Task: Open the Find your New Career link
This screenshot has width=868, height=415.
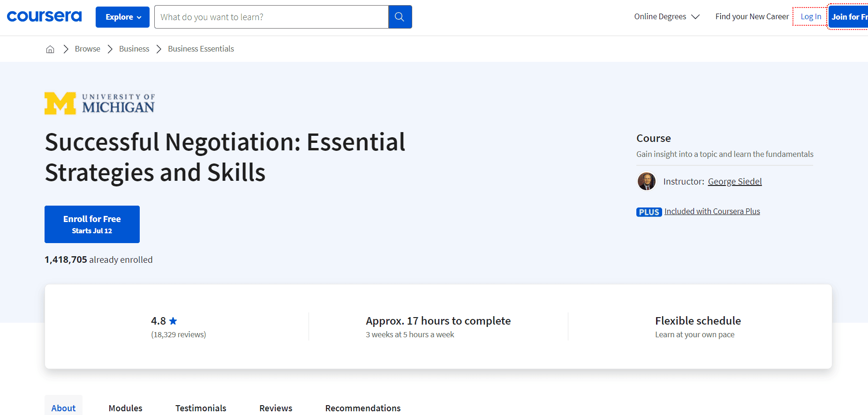Action: point(752,17)
